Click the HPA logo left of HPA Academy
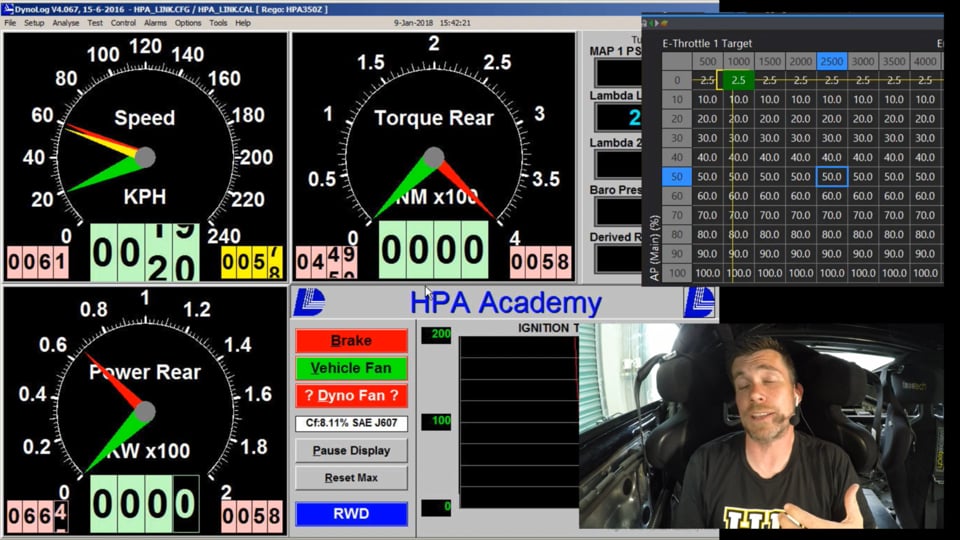 pos(309,302)
